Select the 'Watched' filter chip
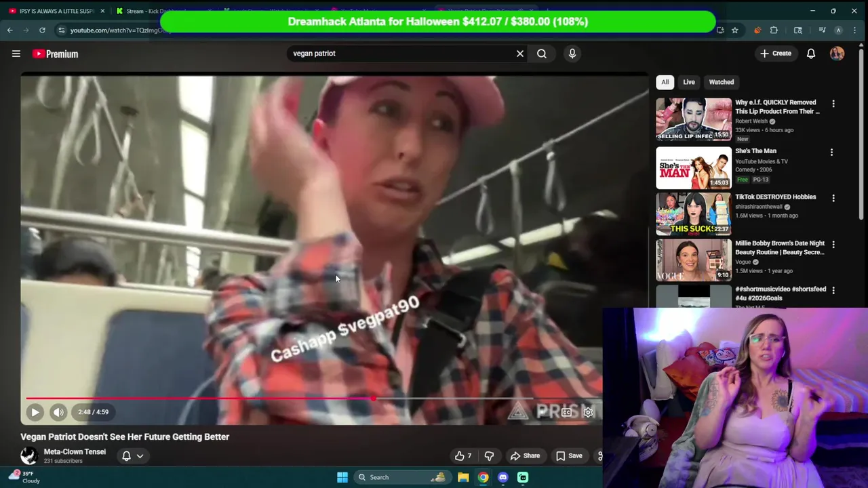The image size is (868, 488). [x=722, y=82]
